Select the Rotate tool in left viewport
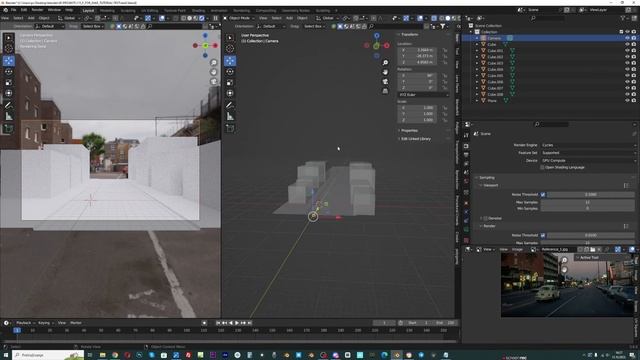Viewport: 640px width, 360px height. 9,71
